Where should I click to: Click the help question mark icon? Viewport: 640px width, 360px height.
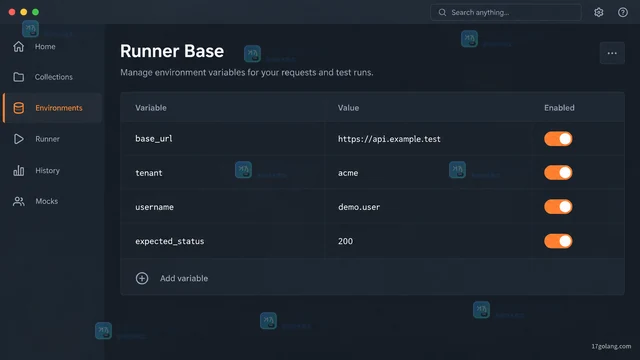point(622,12)
